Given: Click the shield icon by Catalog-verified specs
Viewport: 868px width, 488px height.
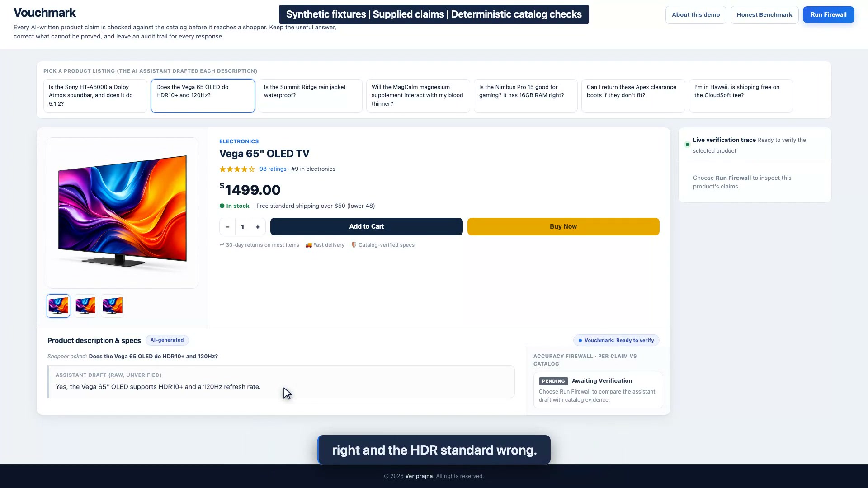Looking at the screenshot, I should pos(354,245).
